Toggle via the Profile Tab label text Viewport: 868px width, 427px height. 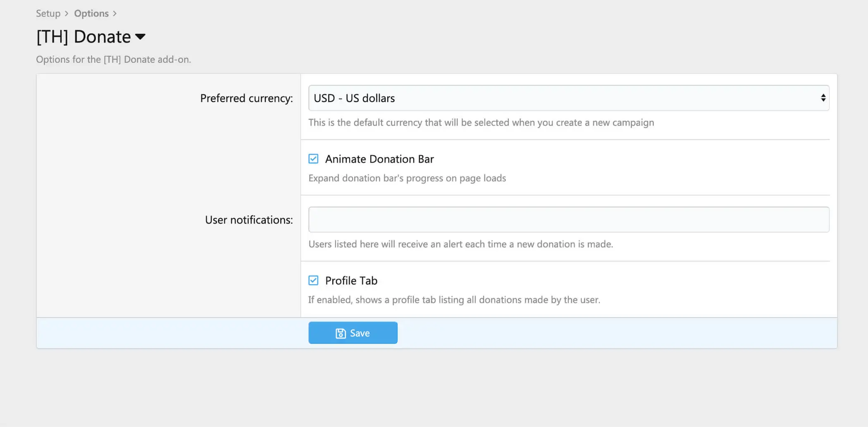tap(351, 281)
